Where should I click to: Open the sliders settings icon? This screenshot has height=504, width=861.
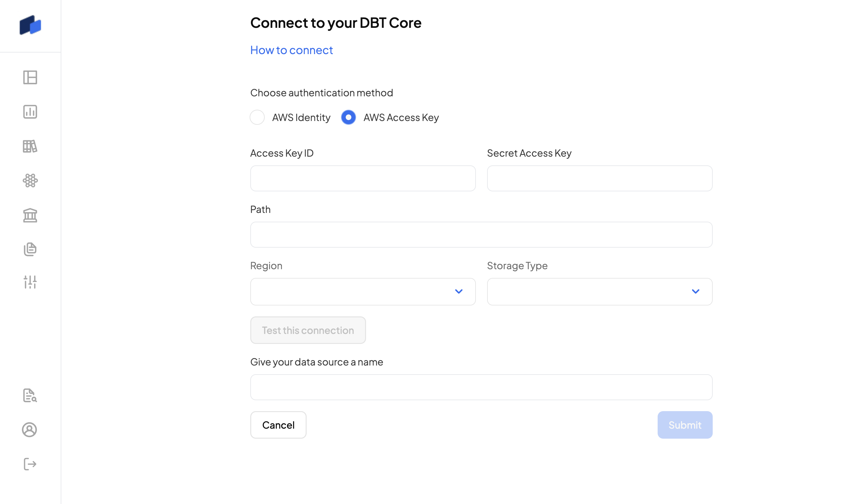[x=30, y=282]
